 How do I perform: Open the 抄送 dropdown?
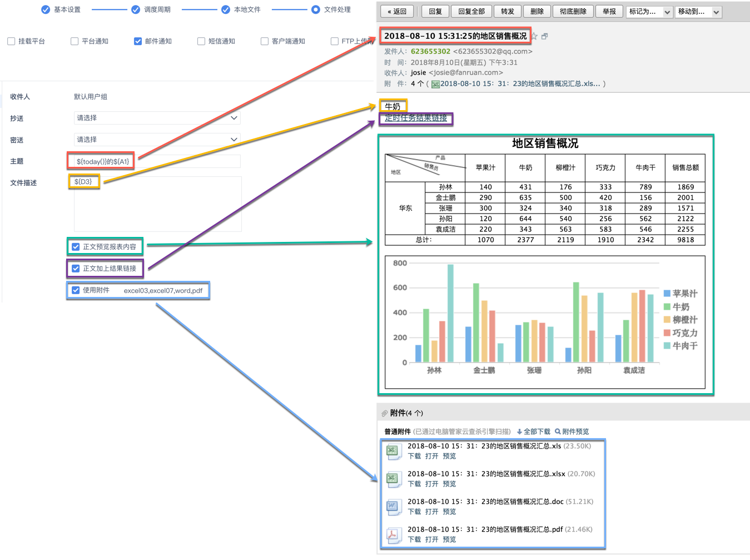coord(157,118)
